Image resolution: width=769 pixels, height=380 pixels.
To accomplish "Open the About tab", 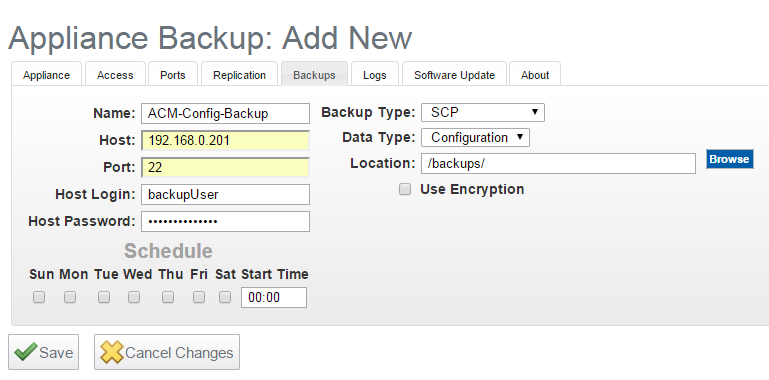I will 535,74.
